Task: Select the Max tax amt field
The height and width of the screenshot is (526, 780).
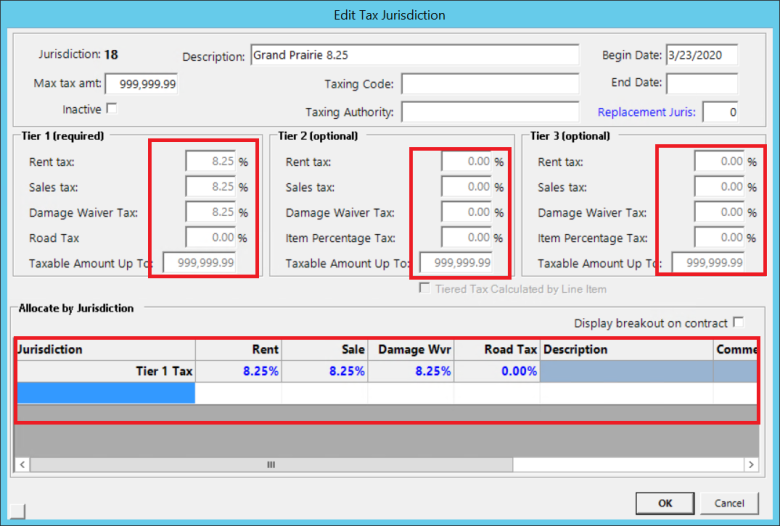Action: pyautogui.click(x=141, y=85)
